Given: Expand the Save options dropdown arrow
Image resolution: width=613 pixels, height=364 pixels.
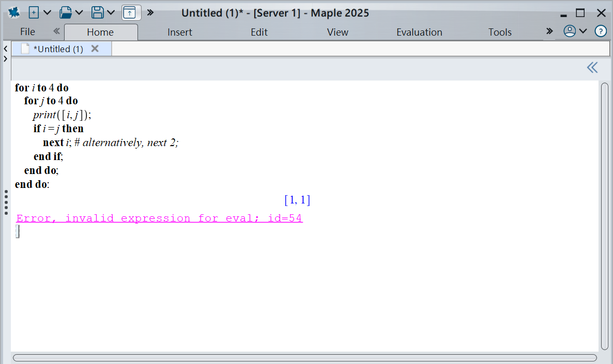Looking at the screenshot, I should click(x=111, y=12).
